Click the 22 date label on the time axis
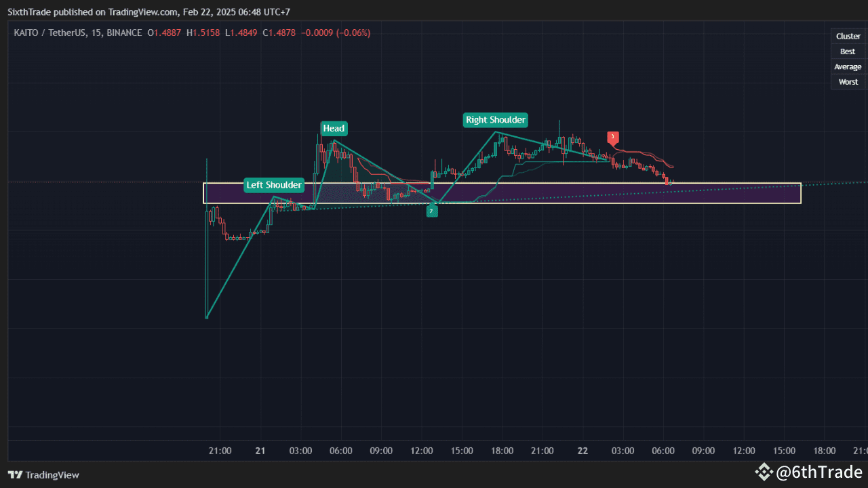 tap(582, 451)
